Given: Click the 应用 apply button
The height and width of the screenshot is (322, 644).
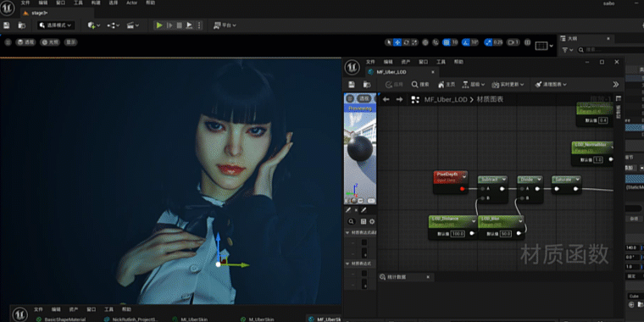Looking at the screenshot, I should [x=395, y=84].
